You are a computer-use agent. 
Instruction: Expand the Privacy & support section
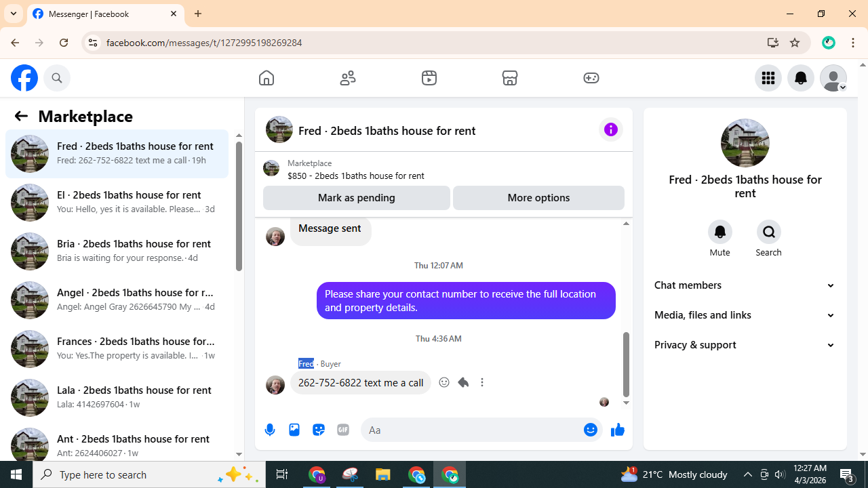click(x=745, y=345)
